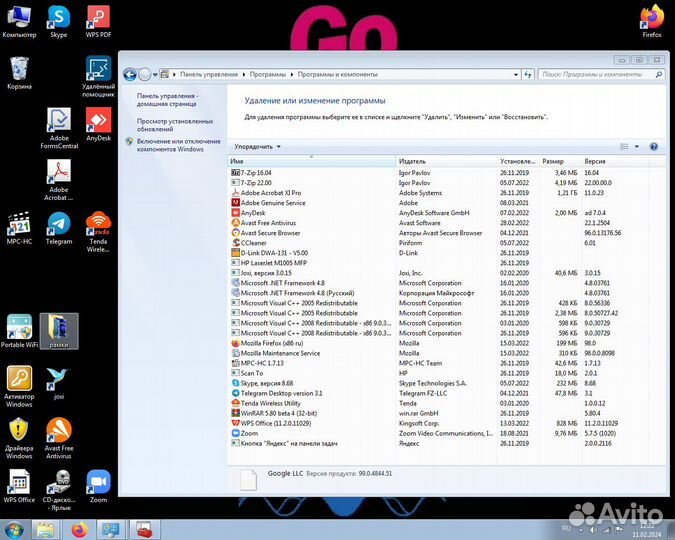675x540 pixels.
Task: Select the рамки folder on desktop
Action: coord(59,331)
